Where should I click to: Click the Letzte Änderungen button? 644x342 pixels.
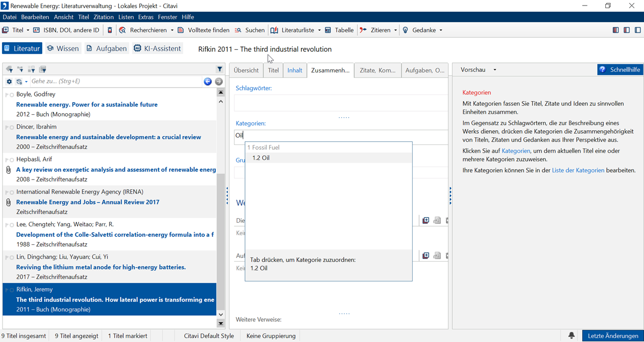pyautogui.click(x=612, y=335)
